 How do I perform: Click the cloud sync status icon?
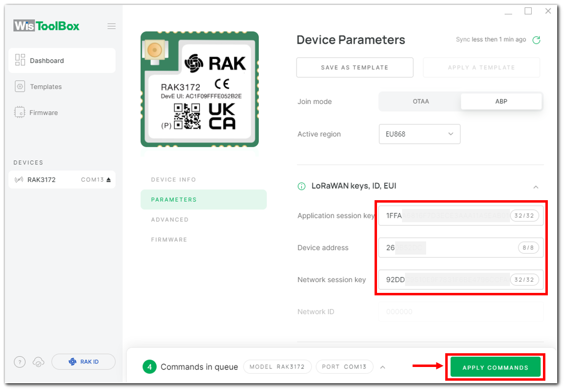click(39, 362)
